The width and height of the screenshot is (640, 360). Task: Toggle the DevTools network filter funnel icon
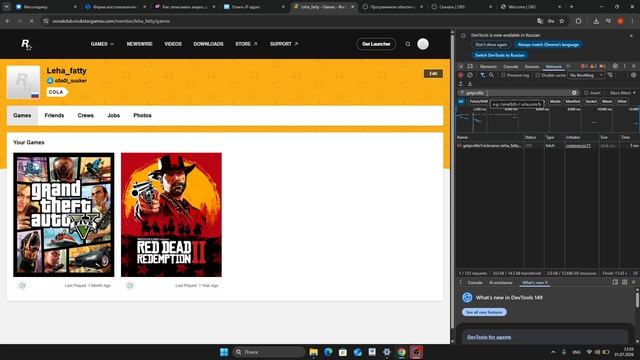(x=482, y=75)
